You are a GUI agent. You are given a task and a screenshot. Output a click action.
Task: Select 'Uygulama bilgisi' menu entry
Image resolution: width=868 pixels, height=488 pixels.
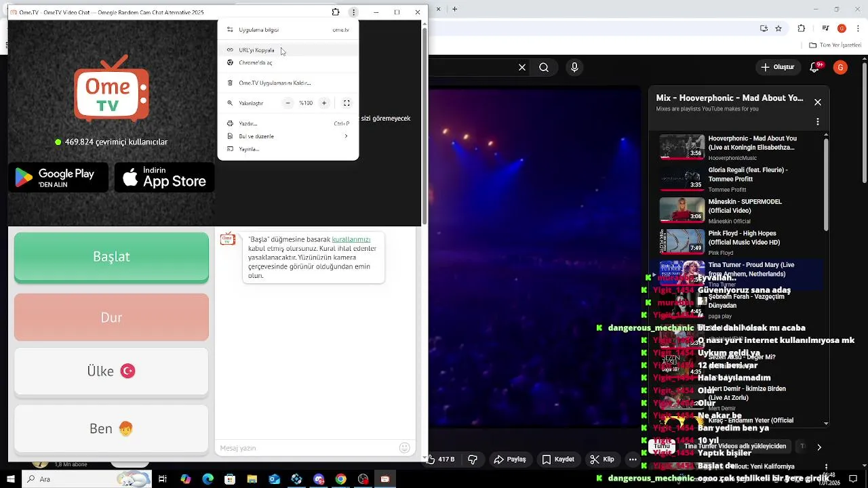click(x=288, y=30)
